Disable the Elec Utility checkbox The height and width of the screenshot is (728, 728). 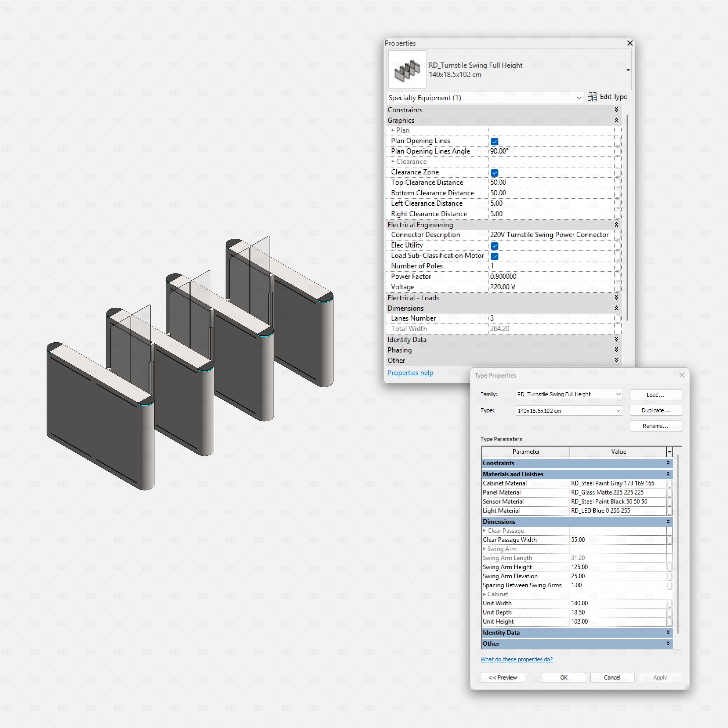pos(495,246)
